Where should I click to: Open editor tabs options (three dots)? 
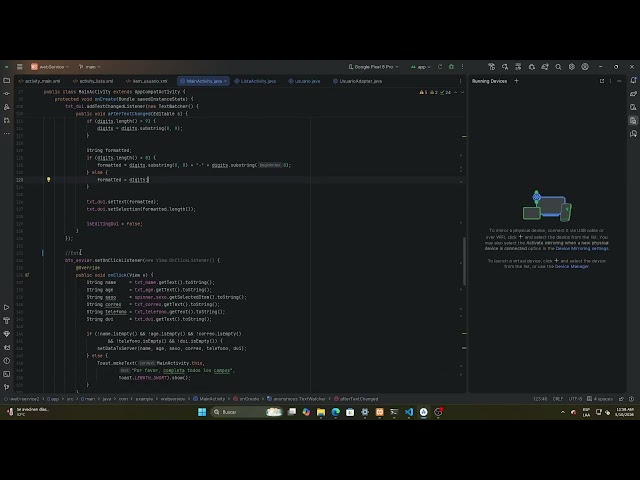coord(460,81)
